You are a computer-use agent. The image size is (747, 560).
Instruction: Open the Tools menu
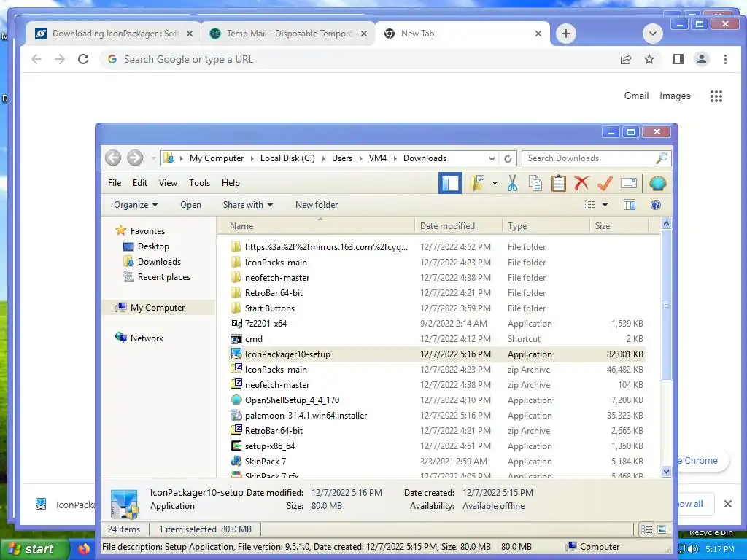(x=200, y=183)
